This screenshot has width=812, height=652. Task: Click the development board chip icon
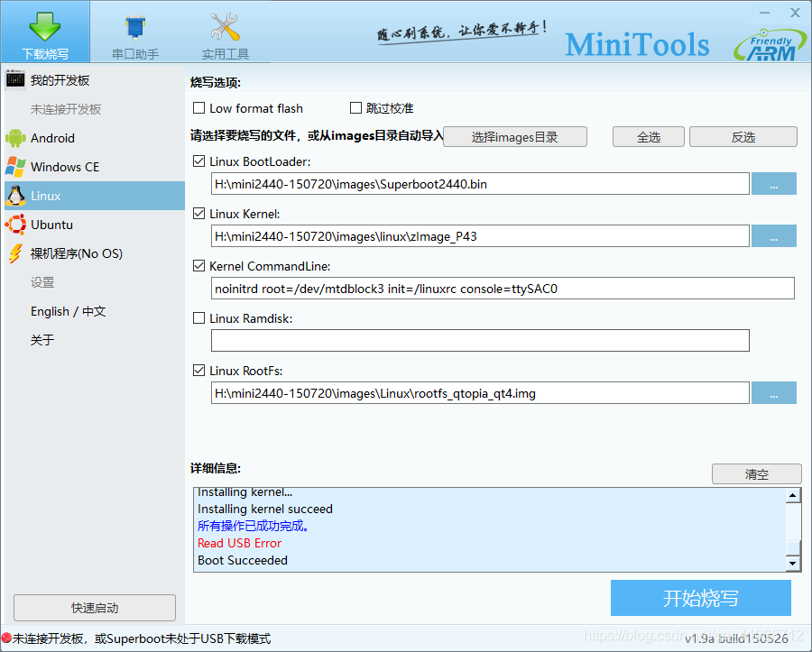[15, 79]
